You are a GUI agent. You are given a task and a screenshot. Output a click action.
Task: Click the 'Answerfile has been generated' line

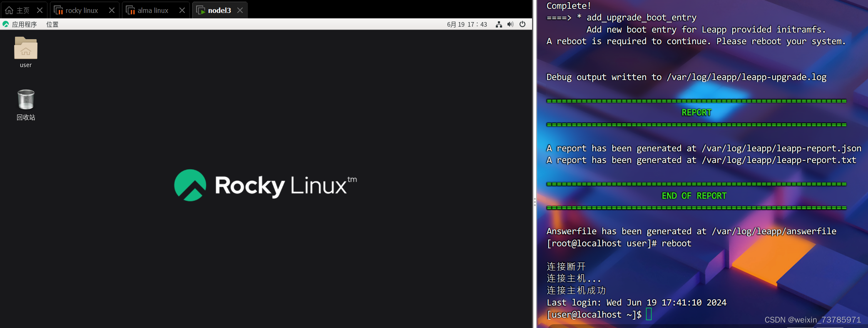[691, 231]
